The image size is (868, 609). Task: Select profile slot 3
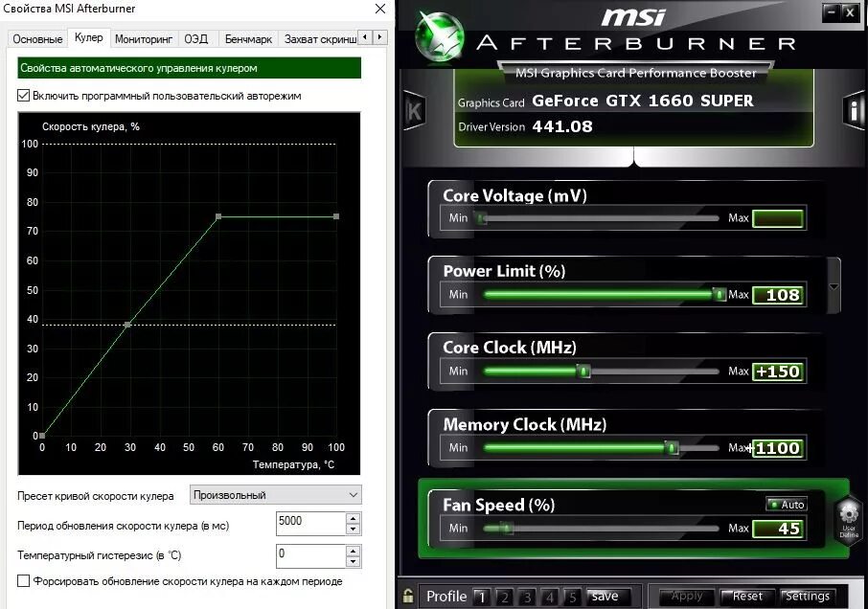tap(527, 597)
